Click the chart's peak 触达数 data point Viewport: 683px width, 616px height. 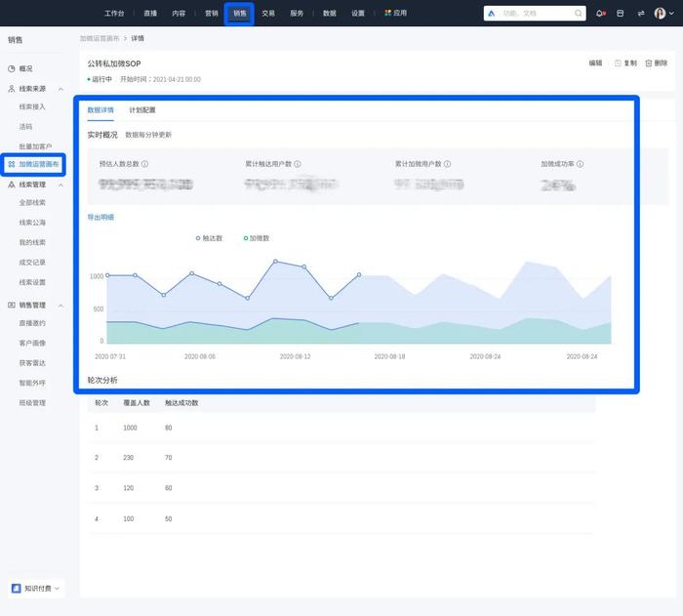coord(275,261)
